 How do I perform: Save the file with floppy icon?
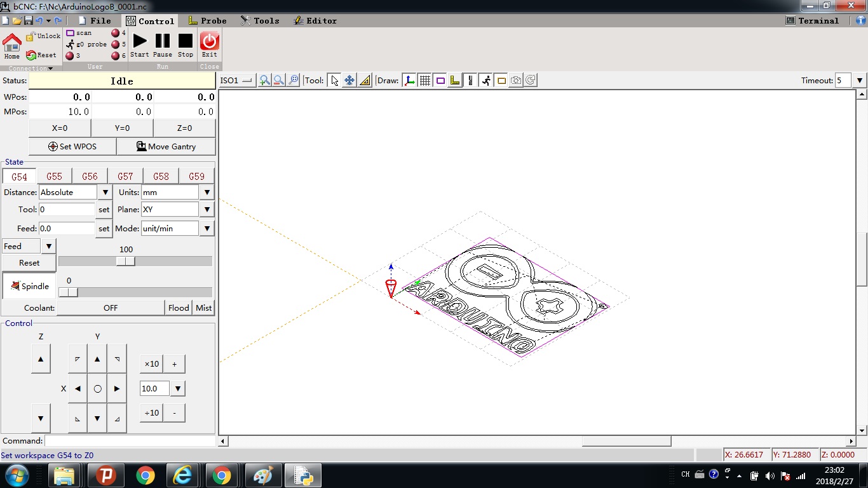coord(29,21)
